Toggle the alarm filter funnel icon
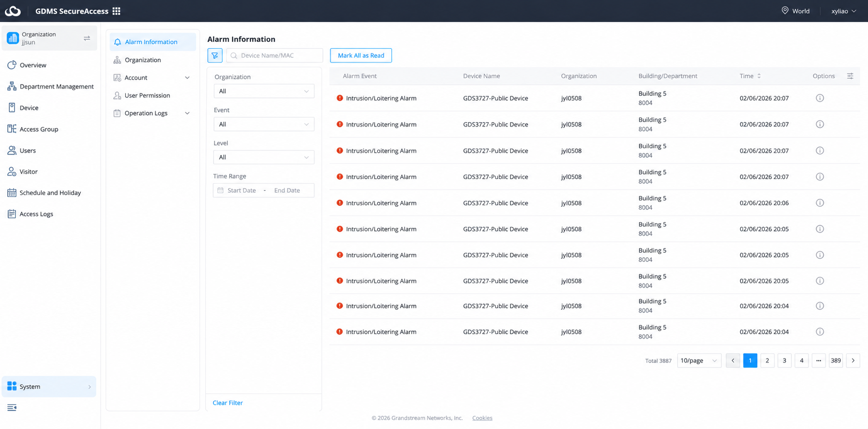The image size is (868, 429). point(215,55)
